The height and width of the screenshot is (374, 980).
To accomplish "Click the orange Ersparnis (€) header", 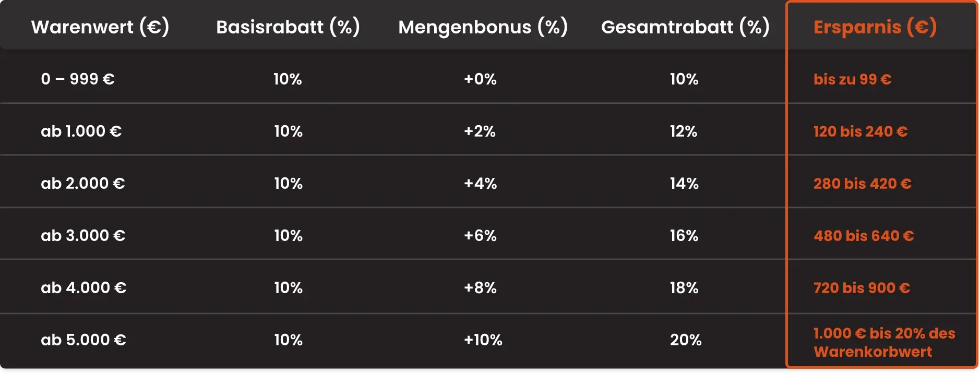I will pos(875,27).
